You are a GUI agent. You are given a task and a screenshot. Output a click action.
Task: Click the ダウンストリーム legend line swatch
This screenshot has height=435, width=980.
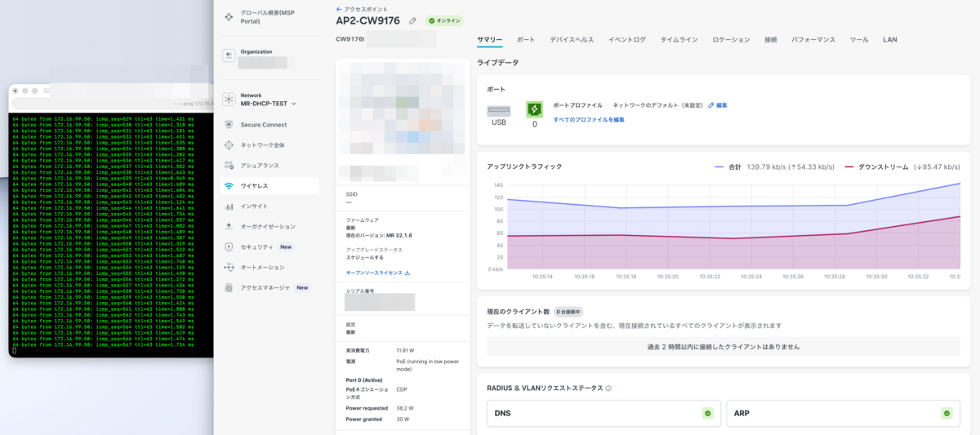click(849, 166)
